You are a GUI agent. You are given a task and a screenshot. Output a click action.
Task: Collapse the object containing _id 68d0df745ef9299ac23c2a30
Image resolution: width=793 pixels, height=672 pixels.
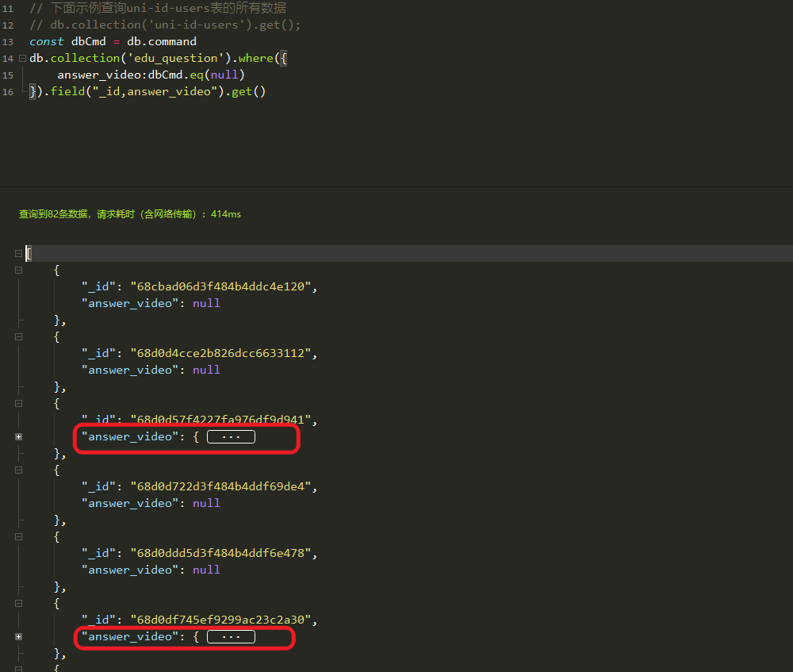(x=18, y=604)
